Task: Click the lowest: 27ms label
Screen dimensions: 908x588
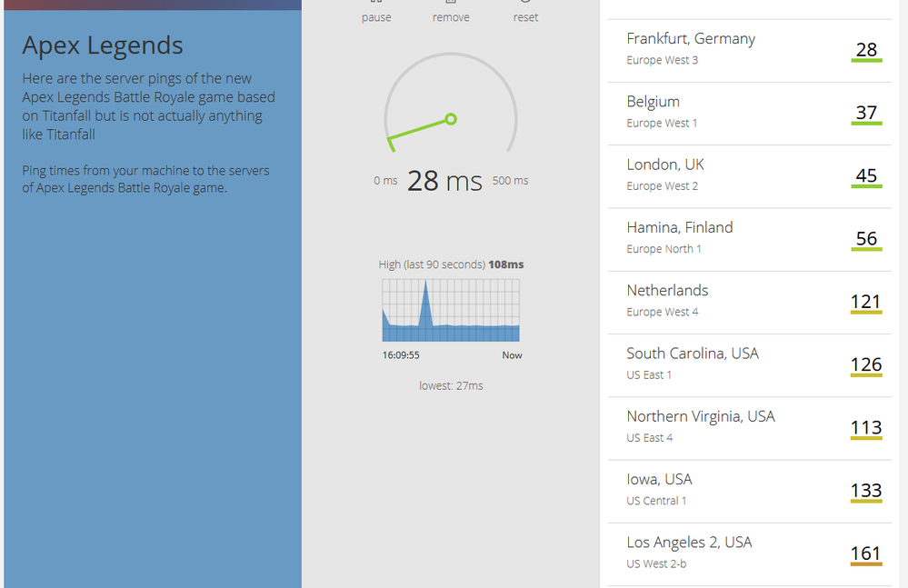Action: (x=451, y=385)
